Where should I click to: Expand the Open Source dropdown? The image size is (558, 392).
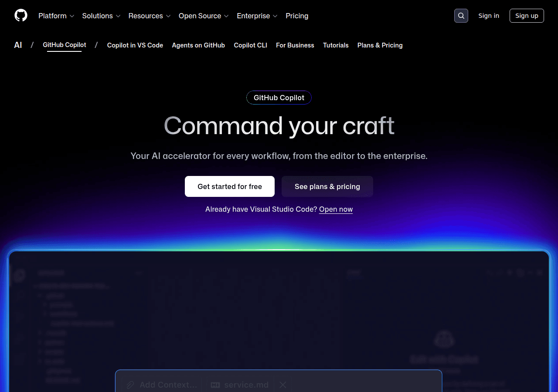[203, 16]
